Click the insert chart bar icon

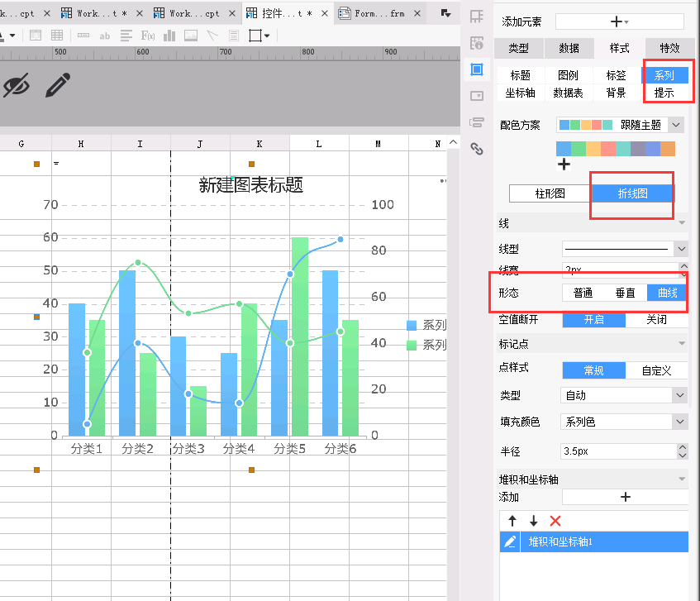(x=169, y=36)
